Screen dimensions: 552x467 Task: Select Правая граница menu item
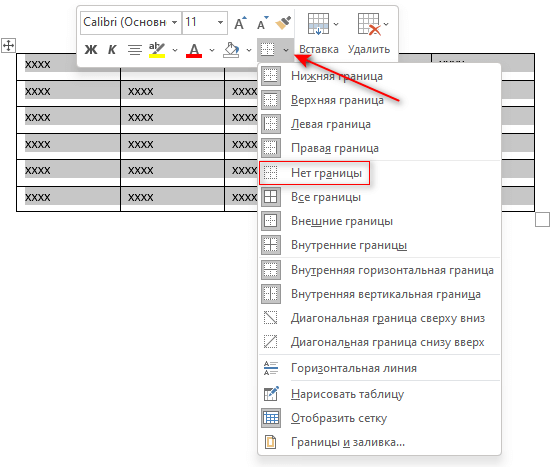tap(380, 149)
